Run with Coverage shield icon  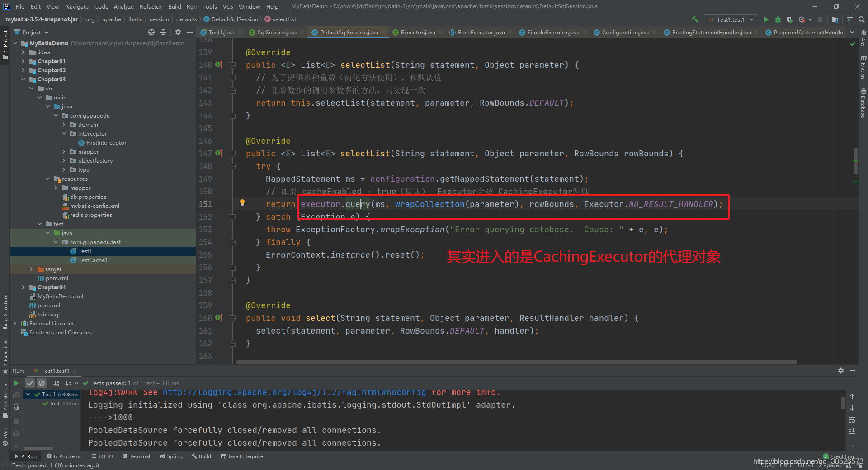click(789, 19)
